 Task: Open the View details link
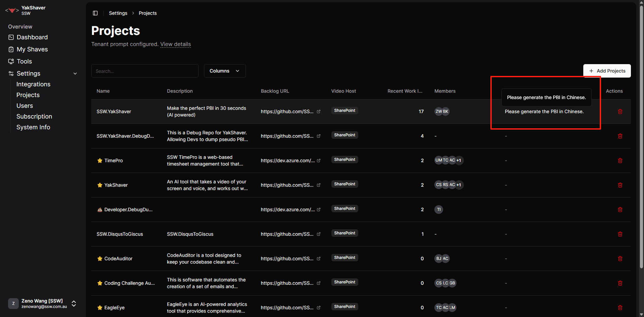pos(175,44)
